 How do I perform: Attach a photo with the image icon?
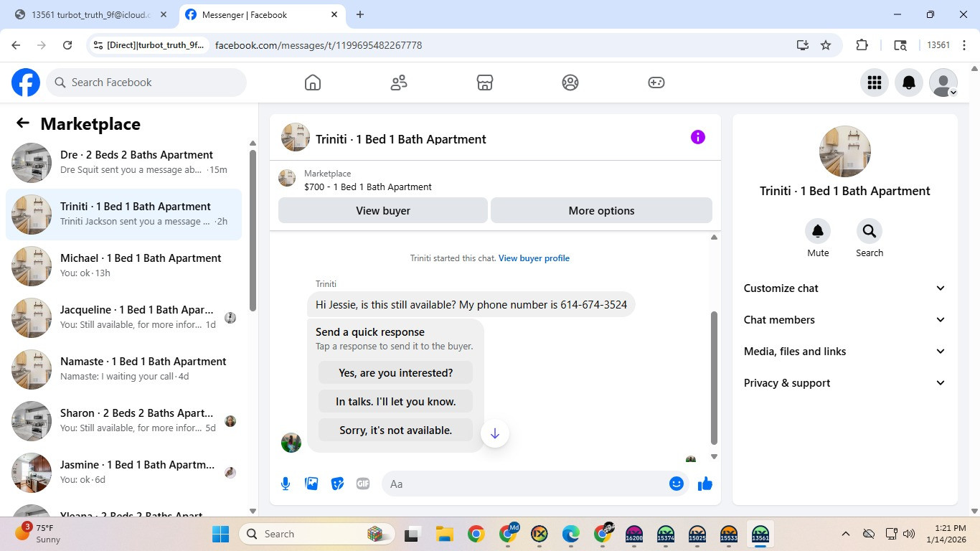coord(311,484)
